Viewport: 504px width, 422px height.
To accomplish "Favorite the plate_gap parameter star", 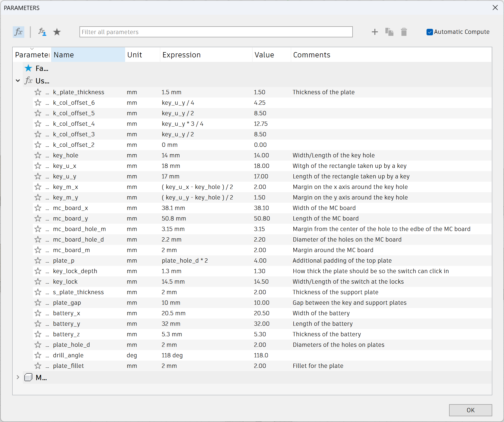I will 38,303.
